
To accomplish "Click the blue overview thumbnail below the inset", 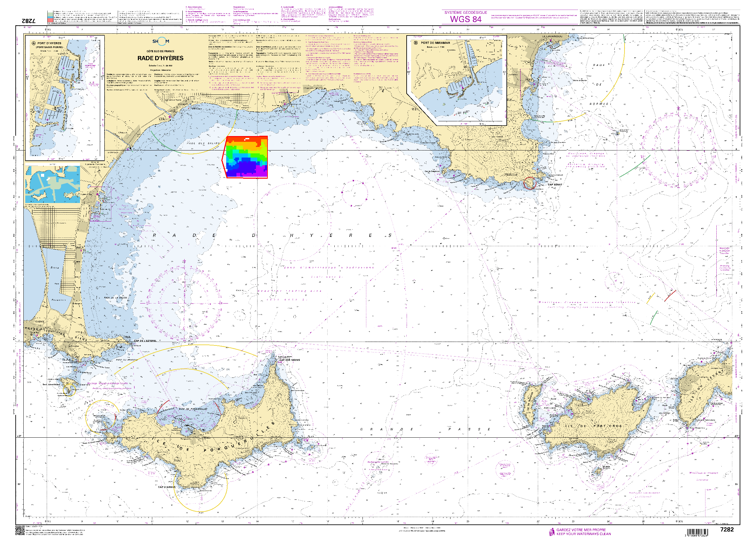I will [x=52, y=184].
